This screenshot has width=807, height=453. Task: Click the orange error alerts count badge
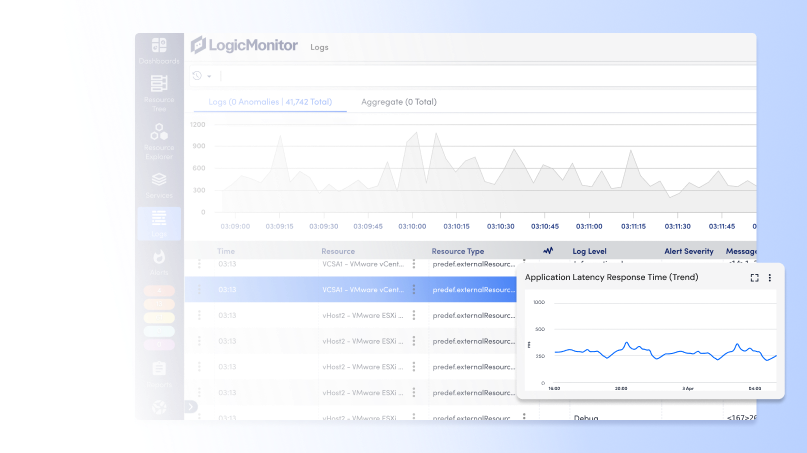click(159, 304)
